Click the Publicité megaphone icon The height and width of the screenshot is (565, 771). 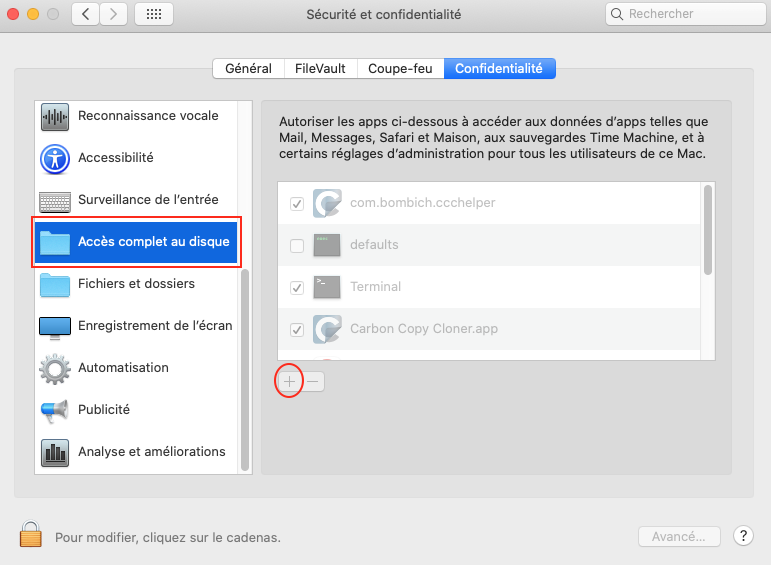point(55,411)
